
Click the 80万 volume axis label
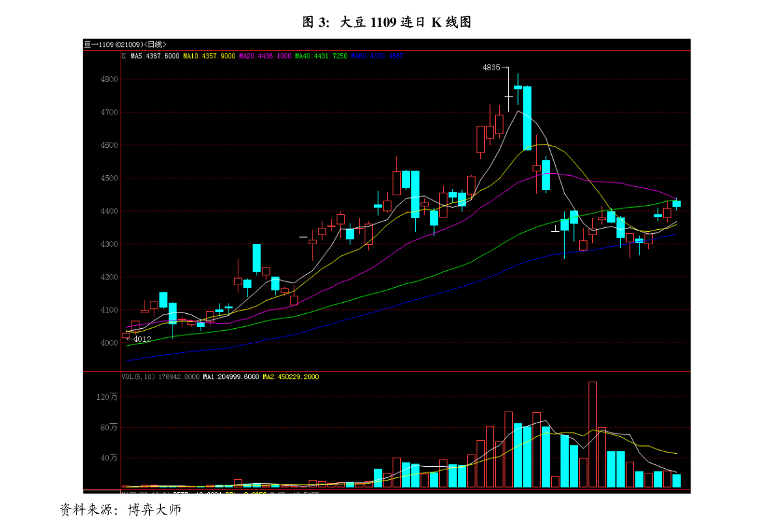pos(109,427)
